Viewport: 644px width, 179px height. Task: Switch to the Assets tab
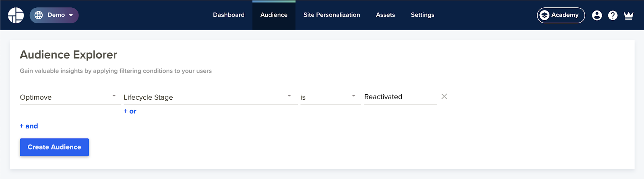pyautogui.click(x=385, y=15)
